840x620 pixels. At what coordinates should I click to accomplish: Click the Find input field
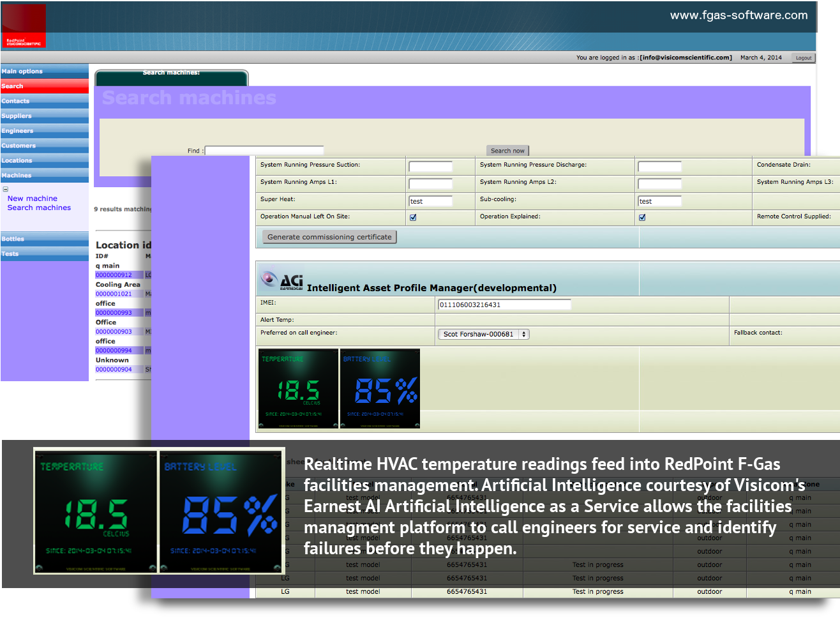tap(264, 151)
